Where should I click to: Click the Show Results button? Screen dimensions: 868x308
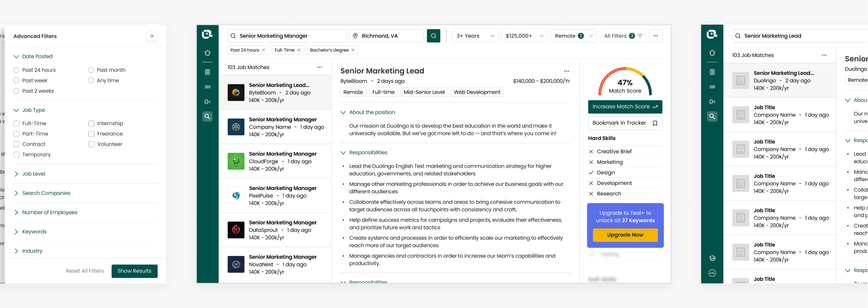[x=134, y=271]
